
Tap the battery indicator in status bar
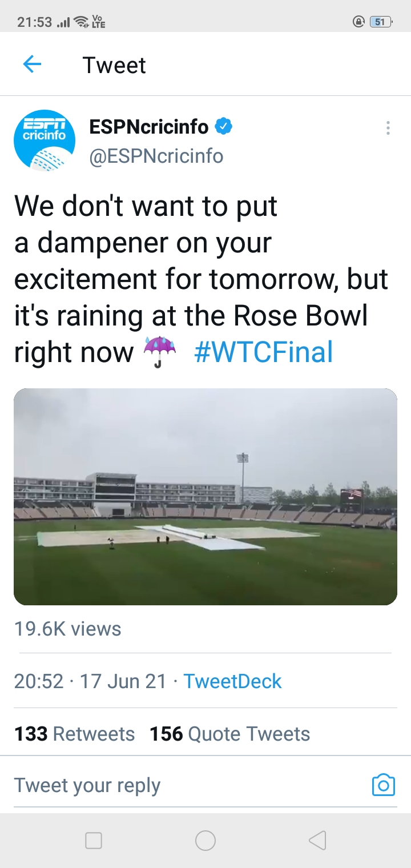(381, 22)
